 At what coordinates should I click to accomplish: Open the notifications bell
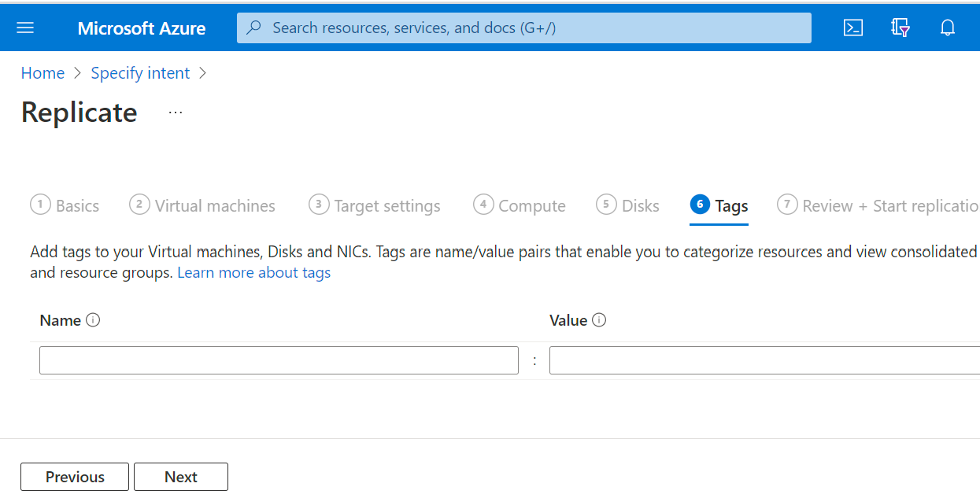(948, 28)
